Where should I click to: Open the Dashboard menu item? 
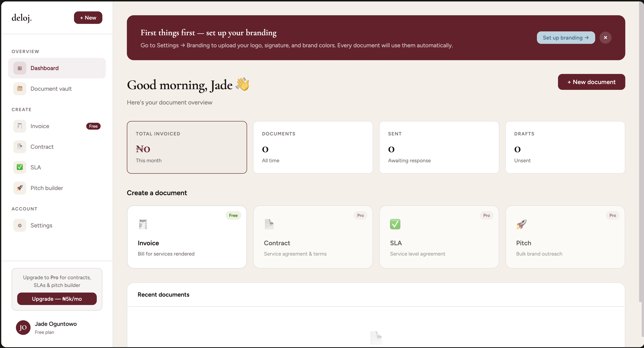click(57, 68)
